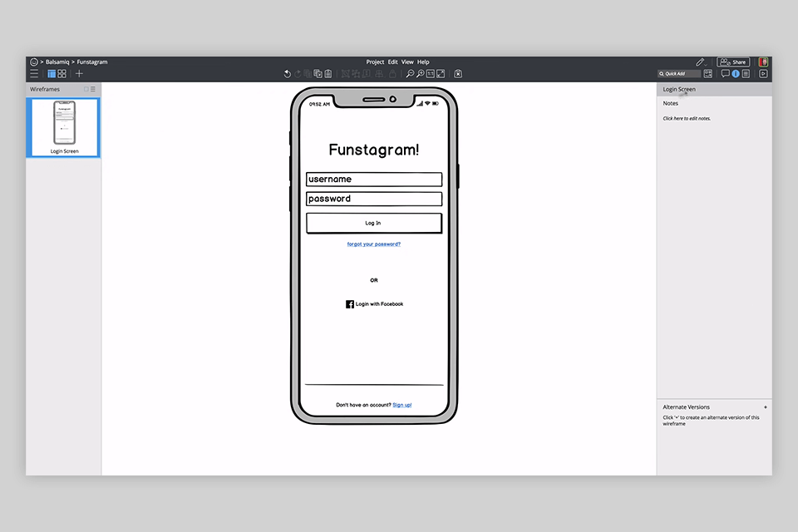This screenshot has width=798, height=532.
Task: Open the Help menu
Action: [x=423, y=62]
